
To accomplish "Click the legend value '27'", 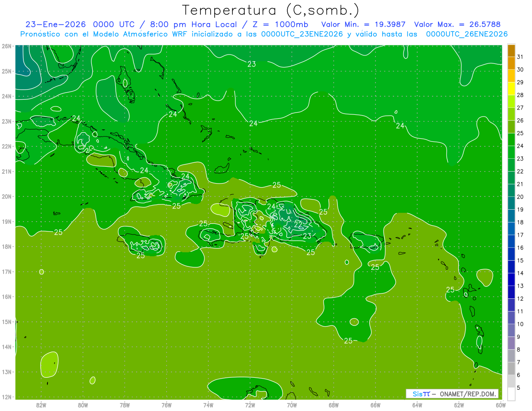I will [x=520, y=108].
